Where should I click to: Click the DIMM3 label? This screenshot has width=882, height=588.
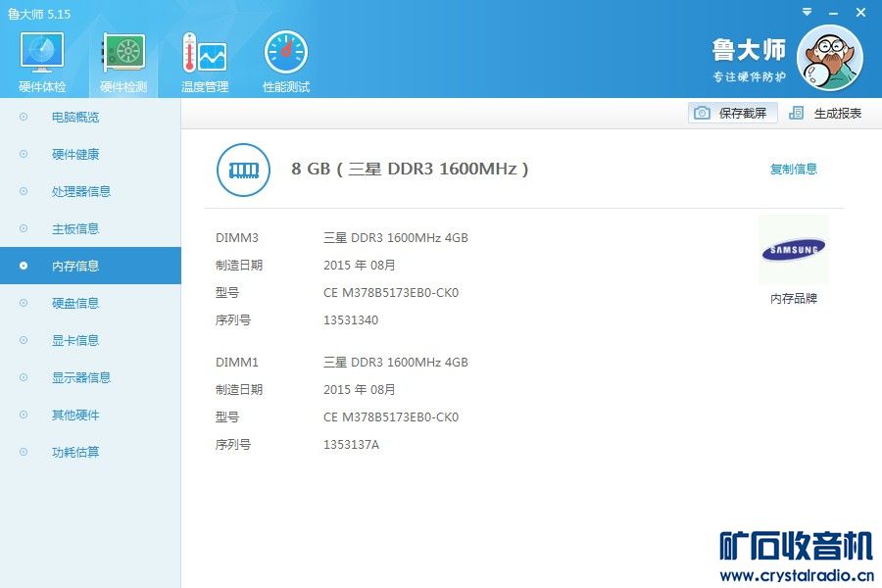(x=237, y=237)
